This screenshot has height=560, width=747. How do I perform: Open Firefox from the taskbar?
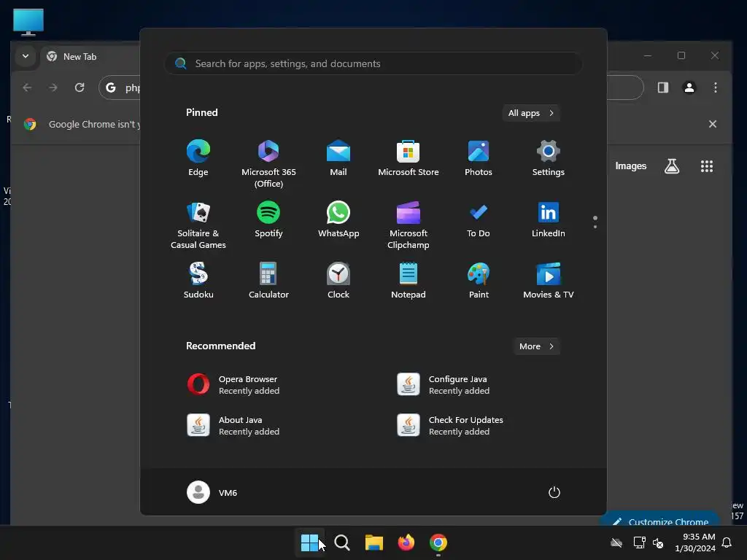406,542
